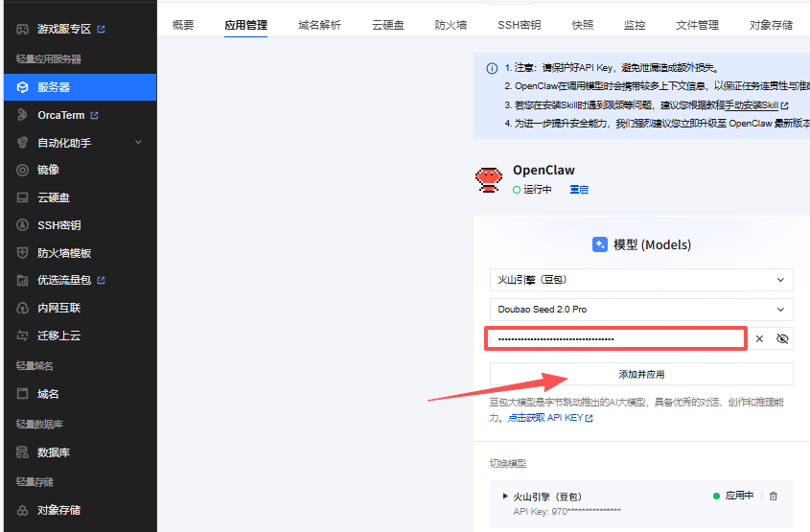Screen dimensions: 810x532
Task: Expand the 自动化助手 submenu chevron
Action: [x=138, y=142]
